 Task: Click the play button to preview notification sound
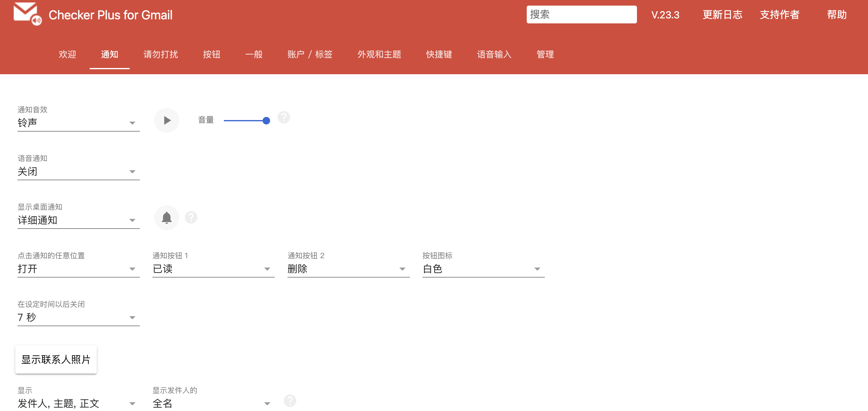click(x=166, y=120)
